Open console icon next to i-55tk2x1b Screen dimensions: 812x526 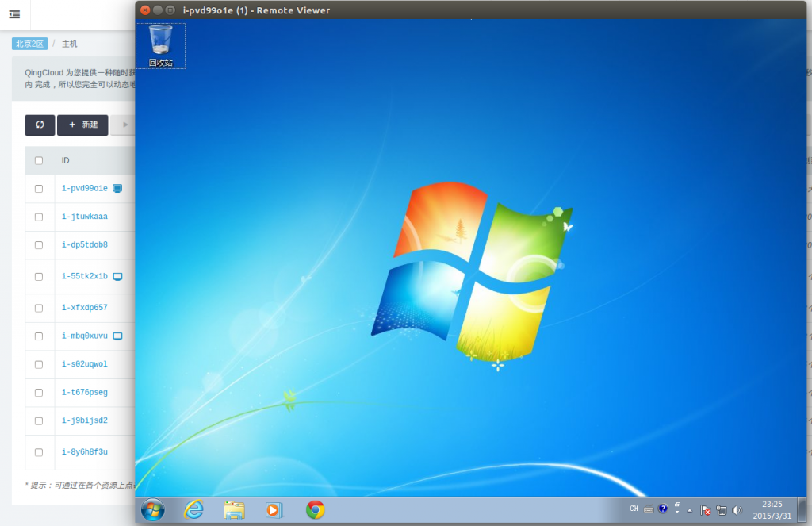(x=118, y=276)
